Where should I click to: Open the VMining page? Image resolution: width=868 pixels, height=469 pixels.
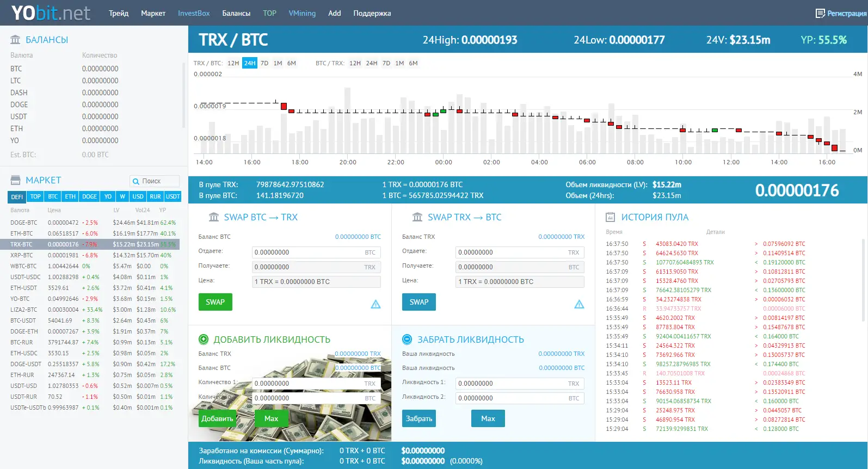pos(302,13)
